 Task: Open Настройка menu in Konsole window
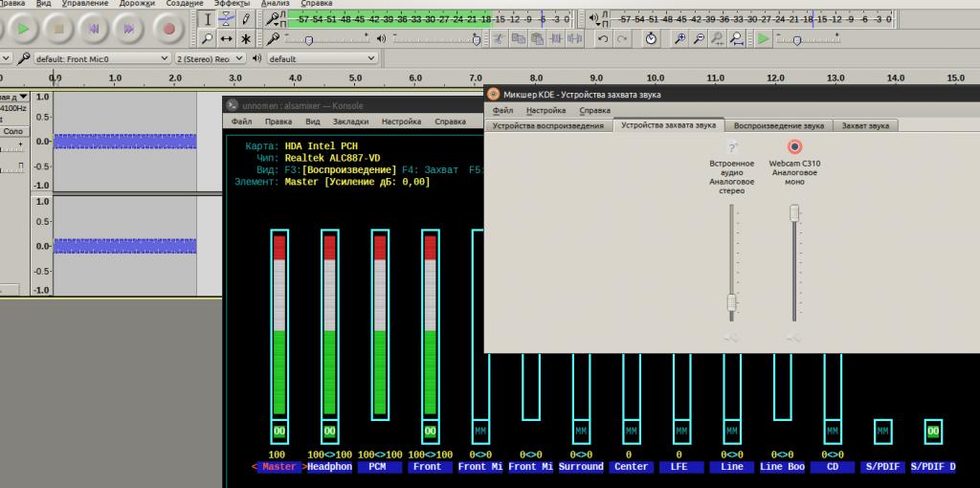point(401,122)
